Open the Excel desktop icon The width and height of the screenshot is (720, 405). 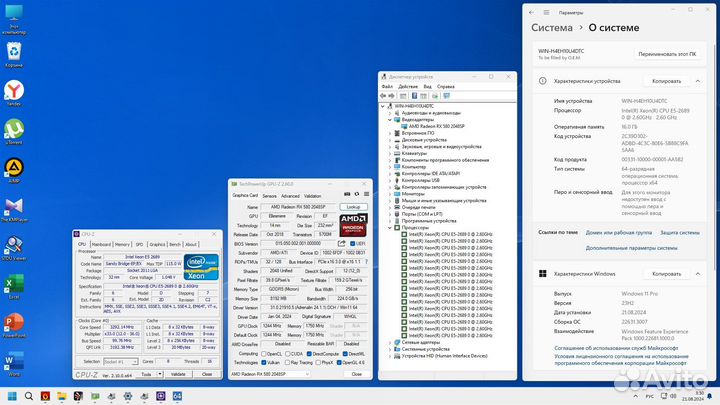click(14, 287)
